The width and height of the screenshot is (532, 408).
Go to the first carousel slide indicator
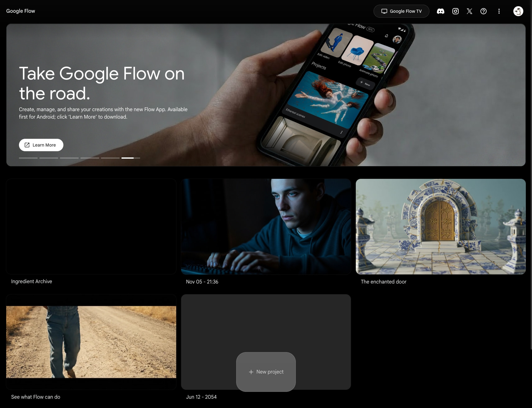pos(28,158)
